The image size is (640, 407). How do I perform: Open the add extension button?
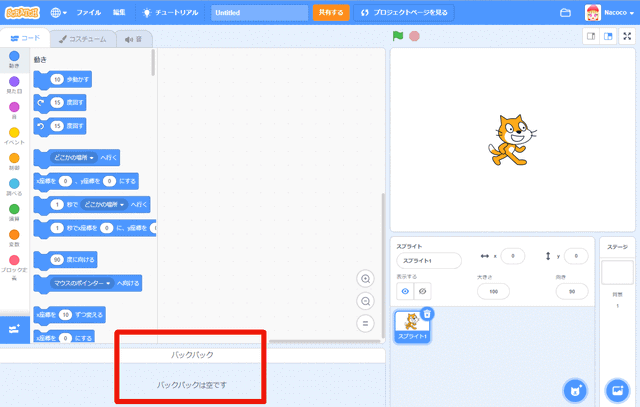[14, 329]
